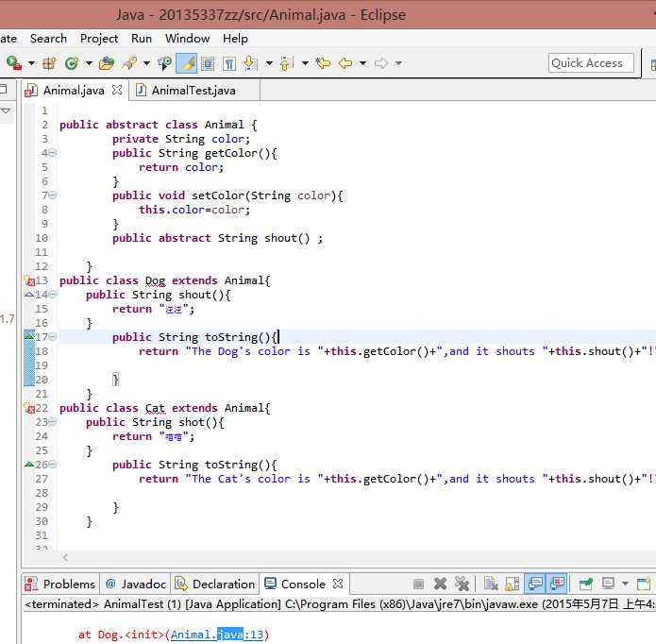
Task: Click the console Terminate stop icon
Action: click(x=418, y=584)
